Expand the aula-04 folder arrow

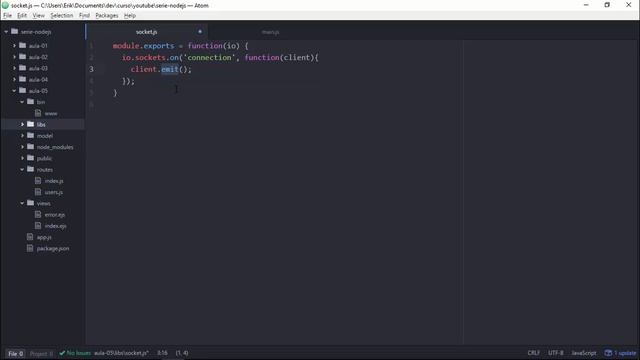pos(14,79)
